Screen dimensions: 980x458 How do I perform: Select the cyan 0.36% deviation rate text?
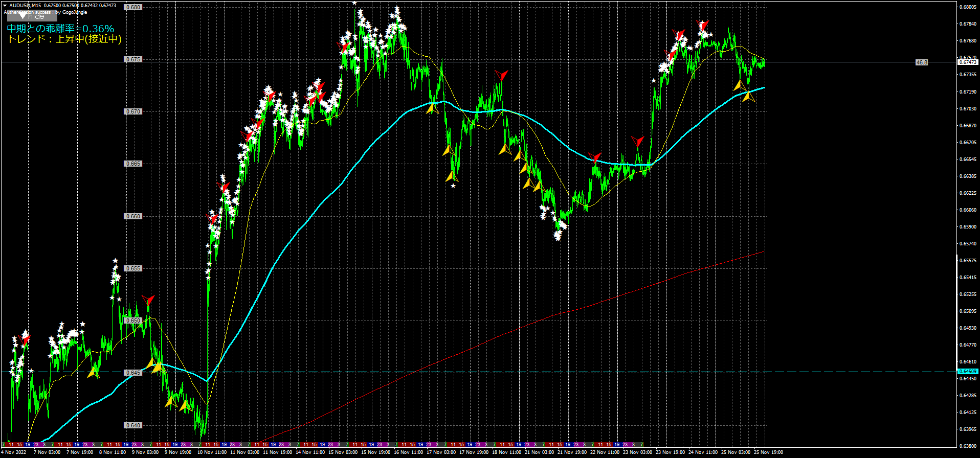pos(60,29)
